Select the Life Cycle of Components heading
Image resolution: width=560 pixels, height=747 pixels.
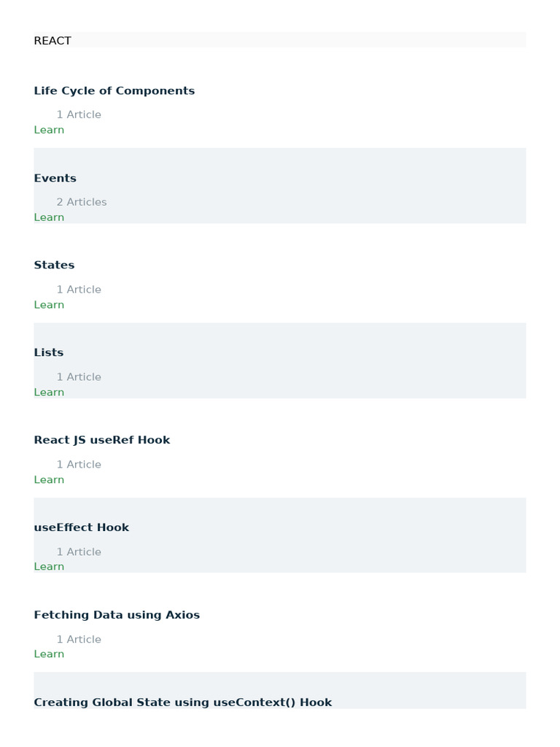click(114, 91)
